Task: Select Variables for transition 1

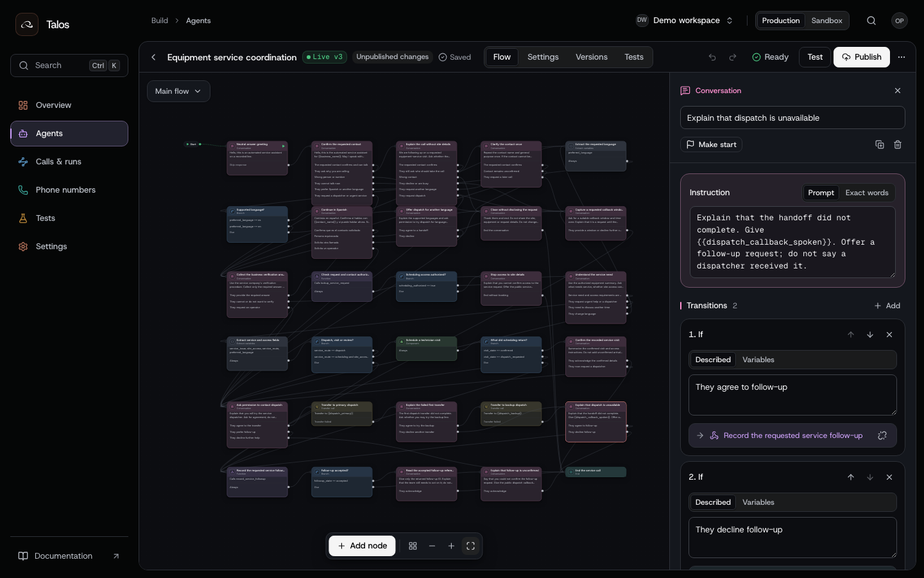Action: 758,360
